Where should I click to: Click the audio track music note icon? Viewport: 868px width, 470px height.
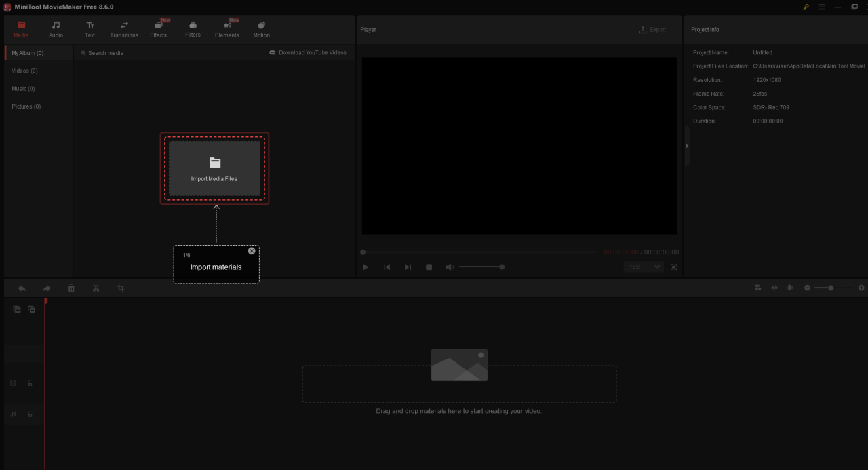pyautogui.click(x=13, y=414)
